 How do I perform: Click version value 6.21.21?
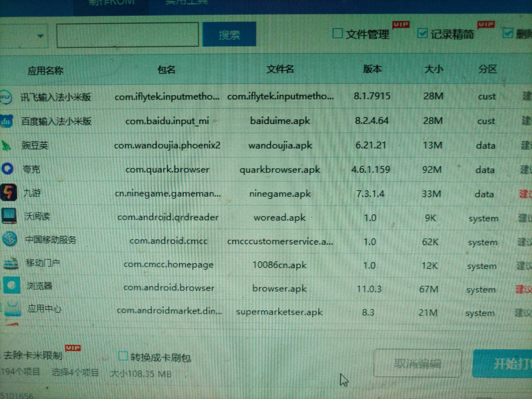(x=371, y=145)
